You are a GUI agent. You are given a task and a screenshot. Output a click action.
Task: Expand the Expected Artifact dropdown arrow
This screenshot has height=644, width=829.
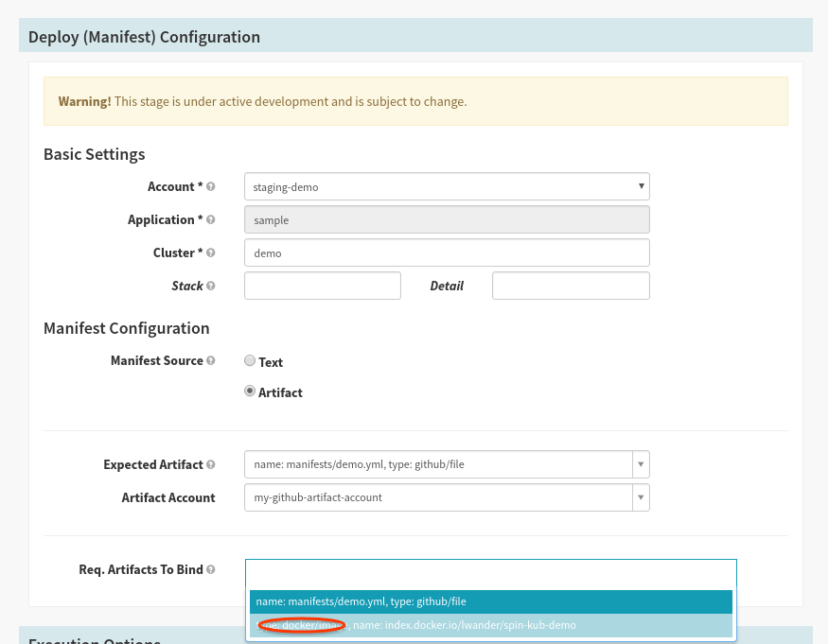pyautogui.click(x=641, y=464)
